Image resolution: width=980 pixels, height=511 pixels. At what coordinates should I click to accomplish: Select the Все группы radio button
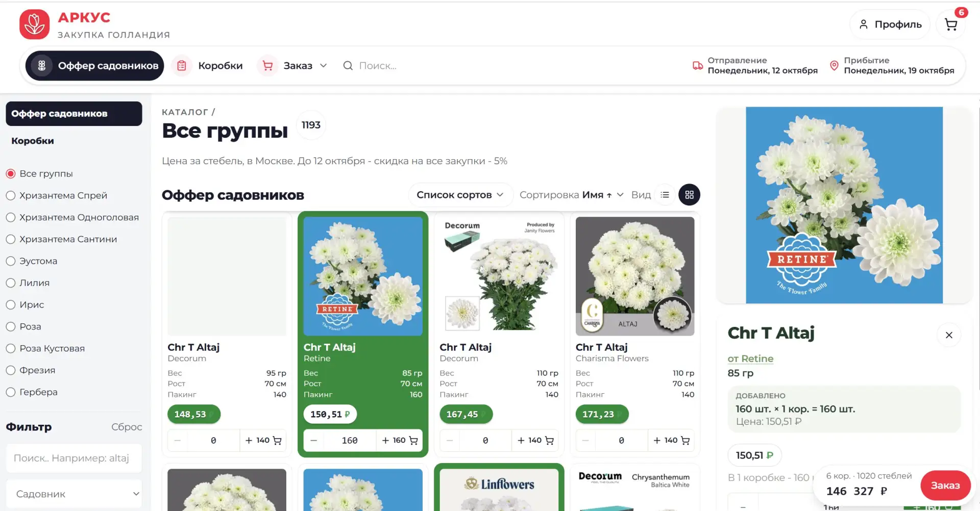coord(11,174)
